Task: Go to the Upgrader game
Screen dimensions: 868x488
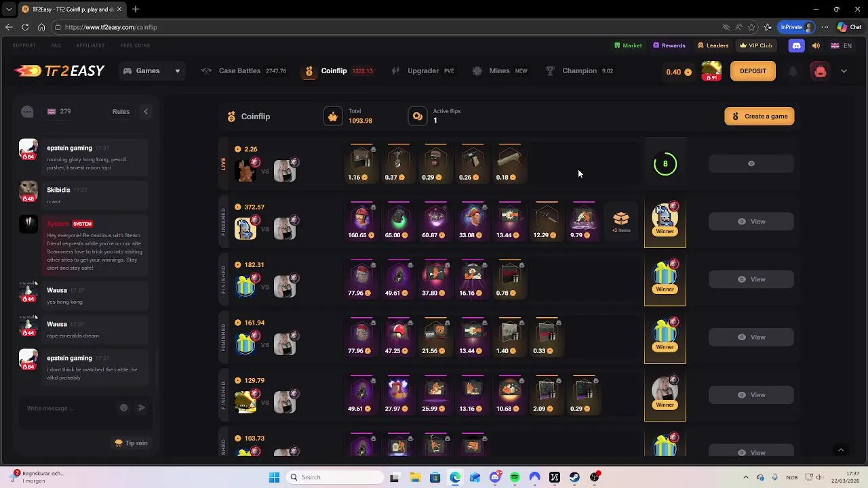Action: 422,71
